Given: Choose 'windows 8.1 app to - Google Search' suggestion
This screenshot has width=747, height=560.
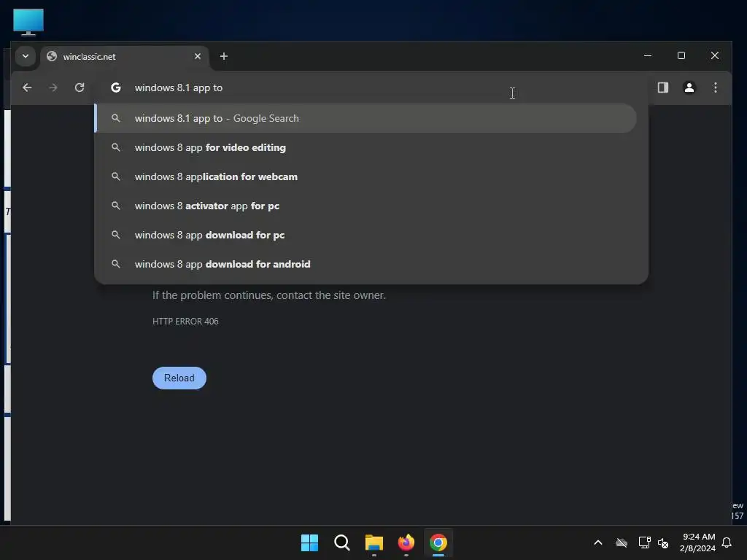Looking at the screenshot, I should 365,118.
